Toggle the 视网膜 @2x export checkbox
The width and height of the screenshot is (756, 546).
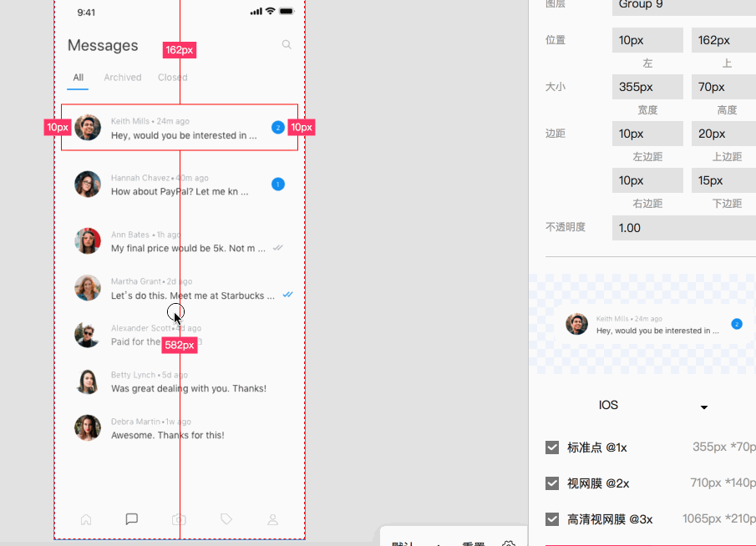pos(552,483)
